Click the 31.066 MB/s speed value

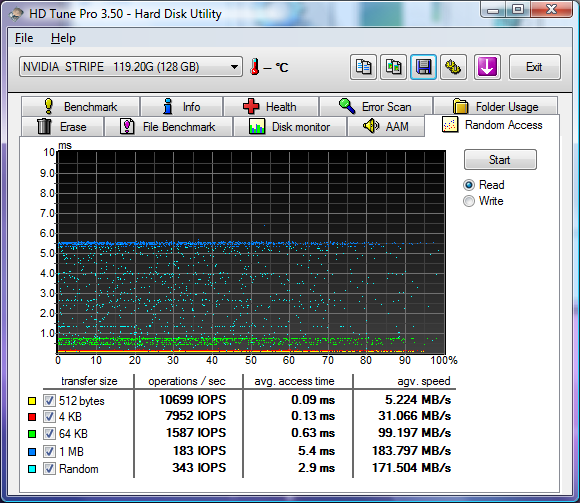(414, 416)
